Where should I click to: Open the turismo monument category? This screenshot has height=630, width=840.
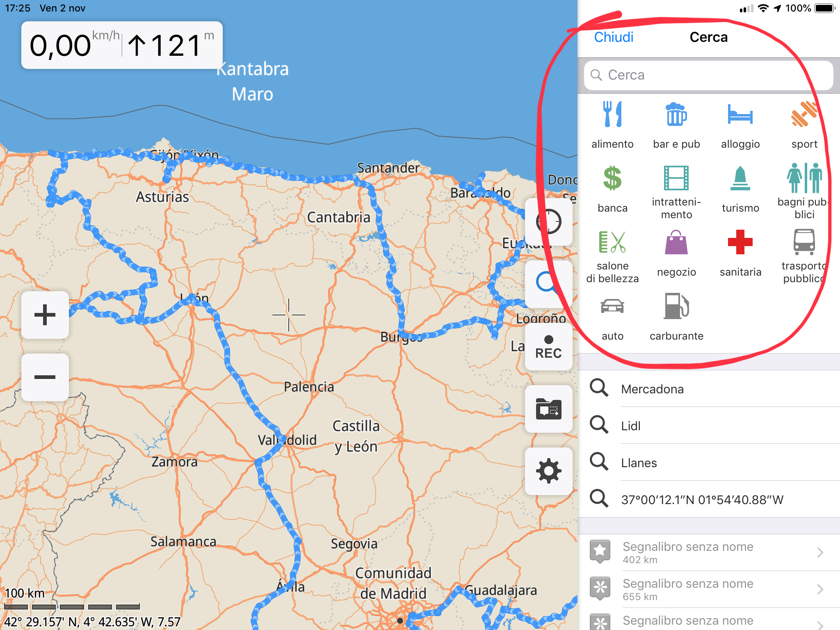(740, 179)
